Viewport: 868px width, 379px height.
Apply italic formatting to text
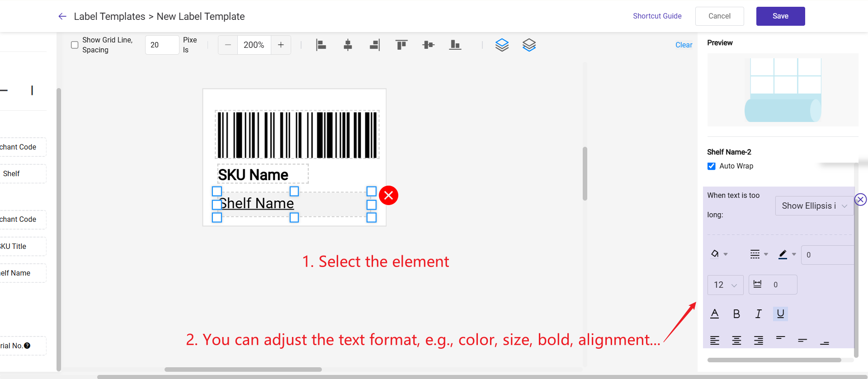tap(759, 314)
